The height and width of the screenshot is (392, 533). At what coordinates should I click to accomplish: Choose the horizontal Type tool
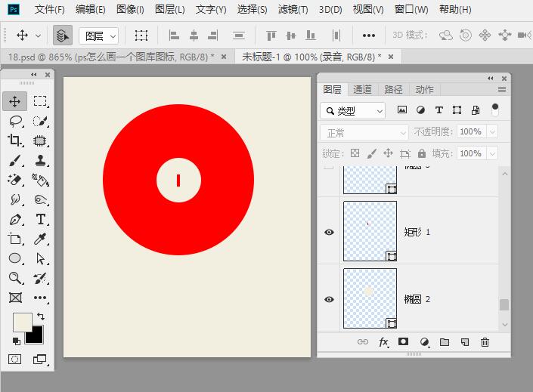[x=40, y=220]
